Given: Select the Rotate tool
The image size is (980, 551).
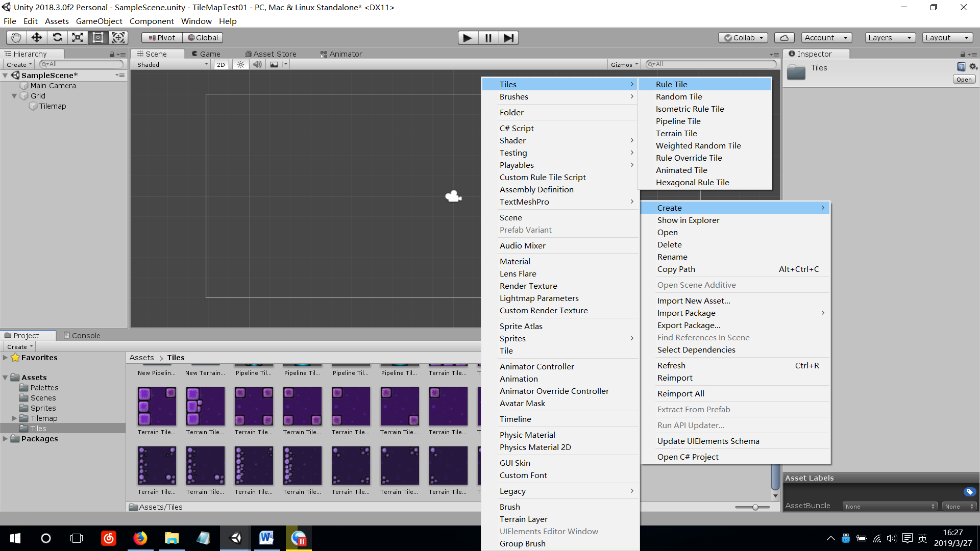Looking at the screenshot, I should 57,38.
